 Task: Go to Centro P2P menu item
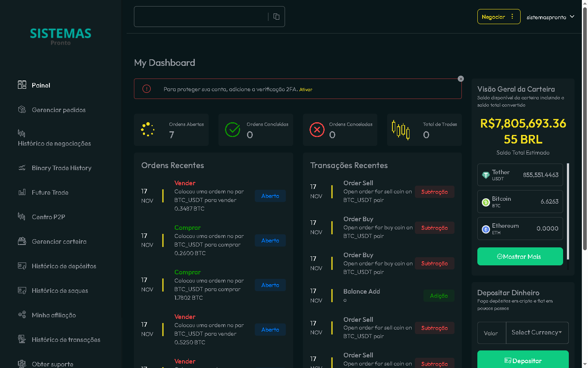click(48, 217)
